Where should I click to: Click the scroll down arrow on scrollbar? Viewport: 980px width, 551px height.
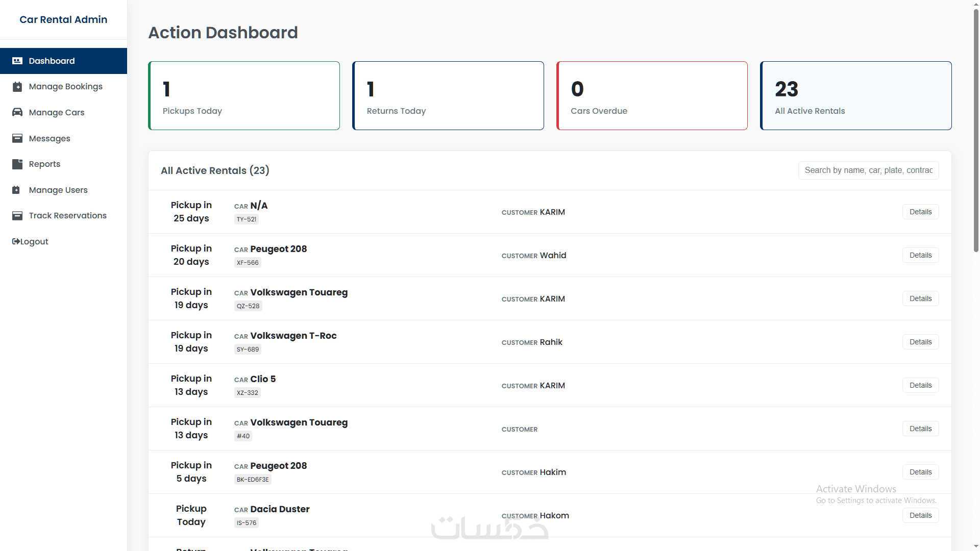point(976,546)
